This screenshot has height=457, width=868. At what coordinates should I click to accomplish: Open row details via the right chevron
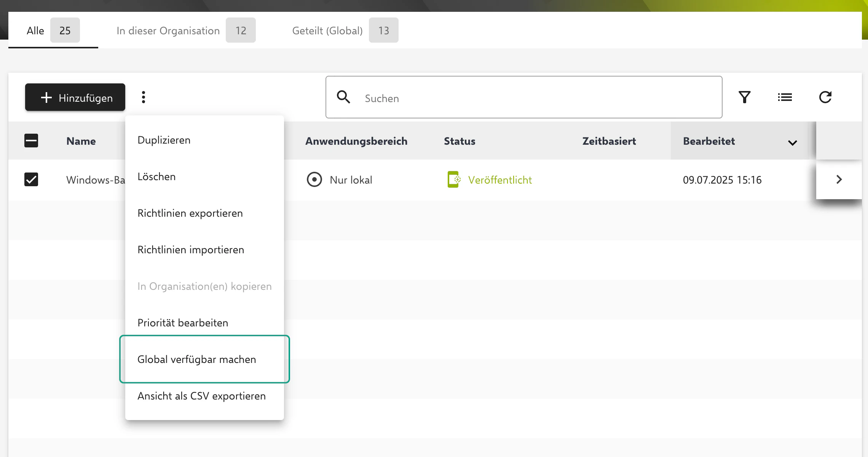[x=839, y=179]
